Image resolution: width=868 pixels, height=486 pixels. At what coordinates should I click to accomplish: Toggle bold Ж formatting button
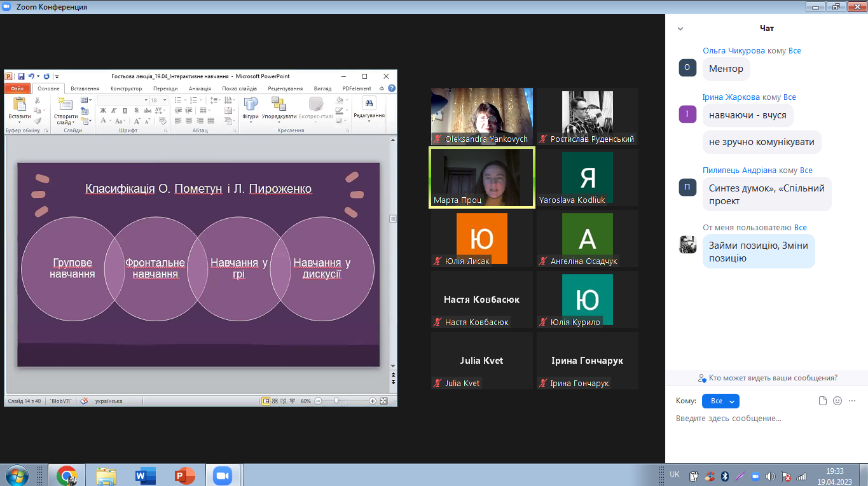click(102, 111)
